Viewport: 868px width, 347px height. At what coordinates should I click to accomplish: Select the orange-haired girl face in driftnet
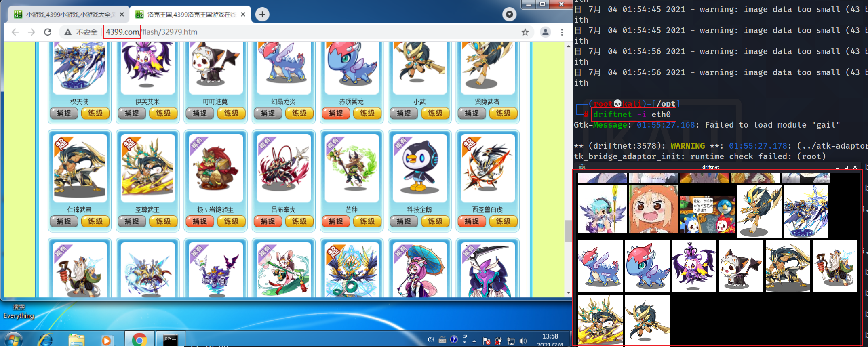tap(653, 209)
